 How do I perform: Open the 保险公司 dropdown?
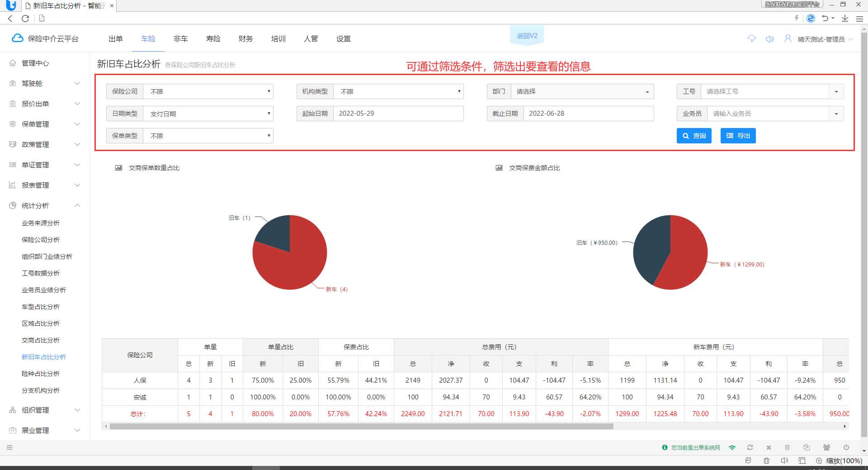click(208, 91)
